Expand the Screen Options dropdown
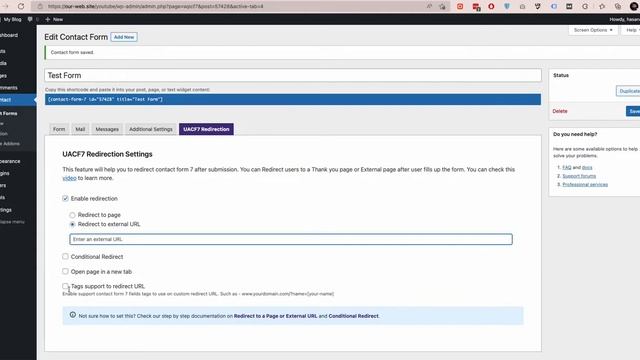 tap(593, 30)
